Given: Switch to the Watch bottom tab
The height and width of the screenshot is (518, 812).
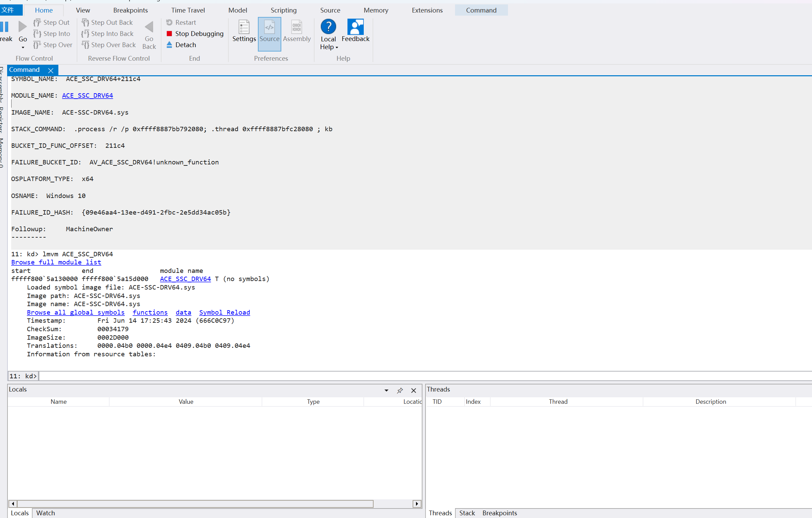Looking at the screenshot, I should pos(45,513).
